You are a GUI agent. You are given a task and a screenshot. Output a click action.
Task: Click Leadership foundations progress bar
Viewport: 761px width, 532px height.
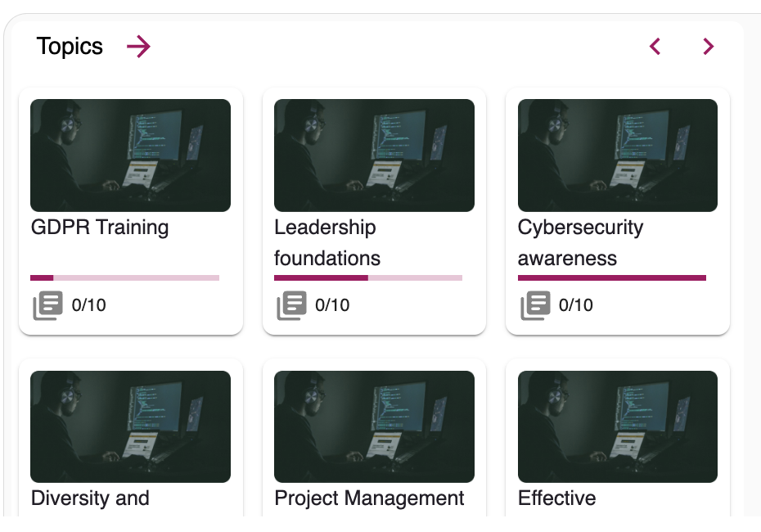pyautogui.click(x=368, y=277)
